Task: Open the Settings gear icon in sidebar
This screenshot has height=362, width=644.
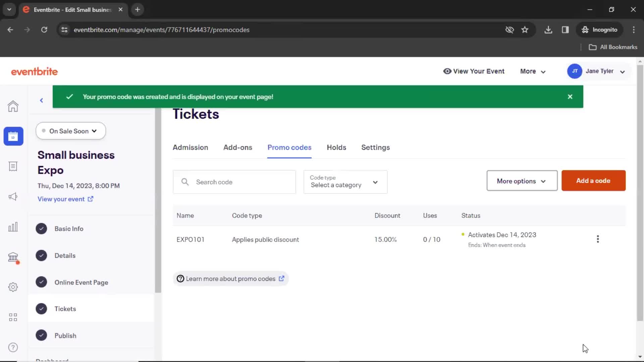Action: point(13,287)
